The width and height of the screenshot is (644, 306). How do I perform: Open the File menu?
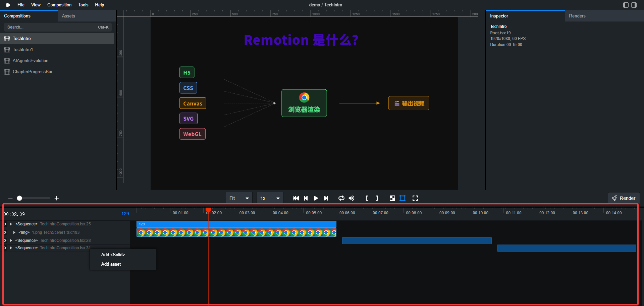(x=21, y=5)
